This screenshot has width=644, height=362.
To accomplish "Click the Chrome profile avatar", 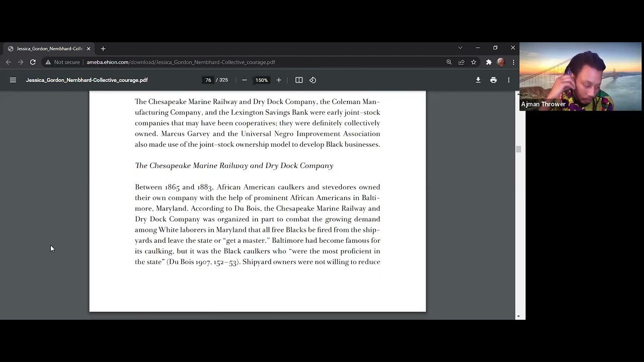I will click(x=501, y=62).
